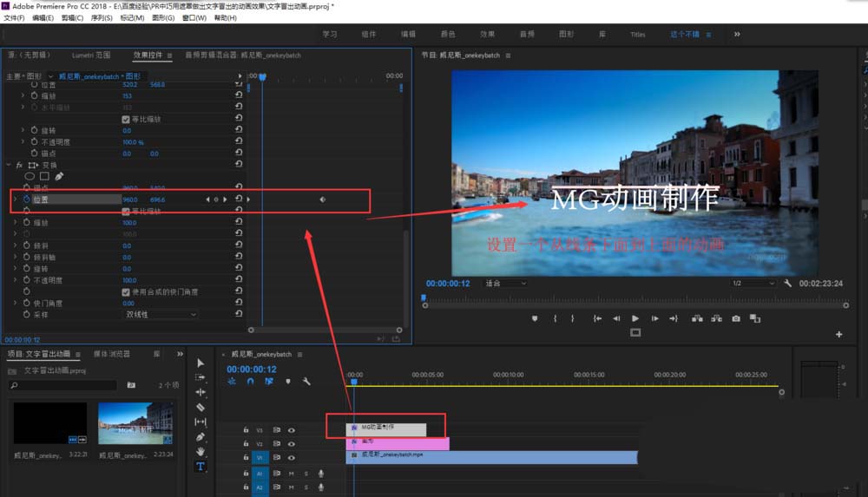Step back one frame
Image resolution: width=868 pixels, height=497 pixels.
[616, 318]
